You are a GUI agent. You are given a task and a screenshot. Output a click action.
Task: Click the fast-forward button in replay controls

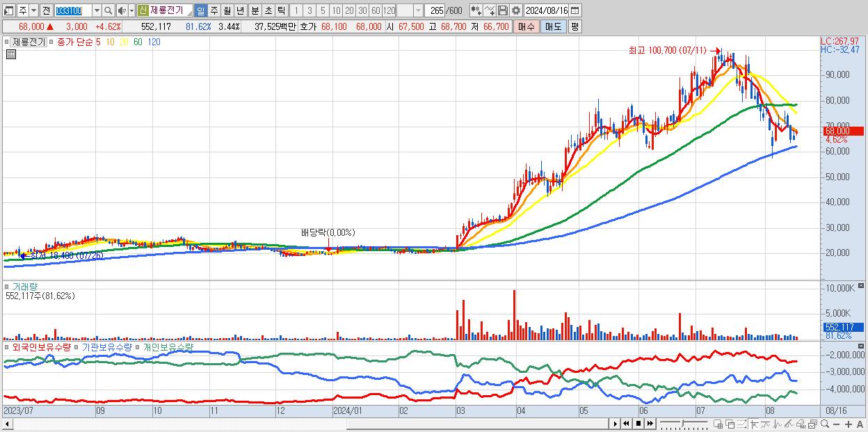[650, 424]
